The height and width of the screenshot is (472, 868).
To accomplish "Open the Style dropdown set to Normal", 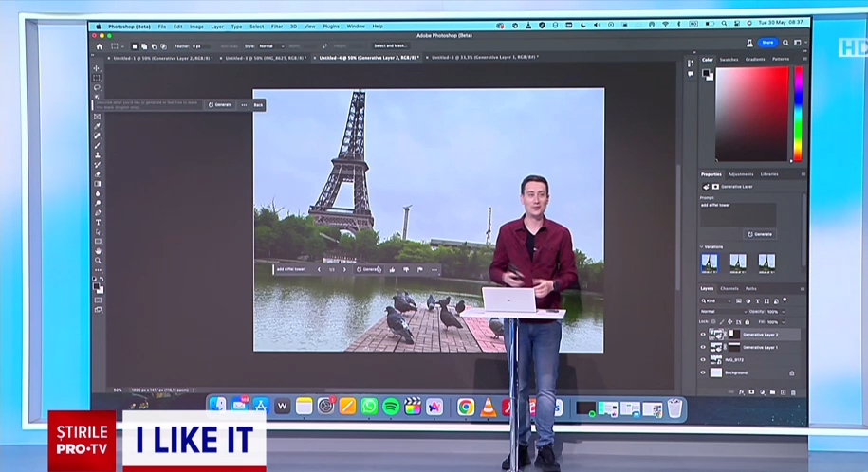I will tap(270, 46).
